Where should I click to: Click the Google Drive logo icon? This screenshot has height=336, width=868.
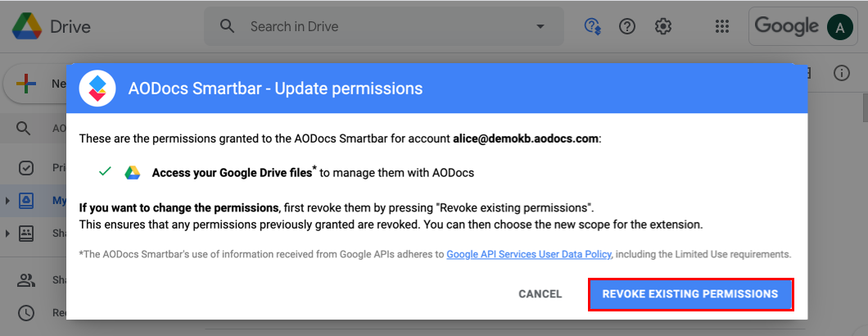(26, 26)
